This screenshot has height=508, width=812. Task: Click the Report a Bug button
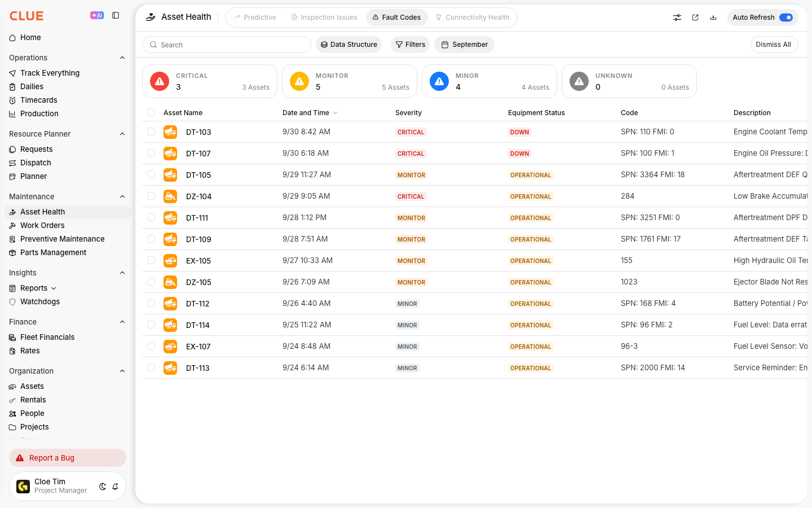68,458
